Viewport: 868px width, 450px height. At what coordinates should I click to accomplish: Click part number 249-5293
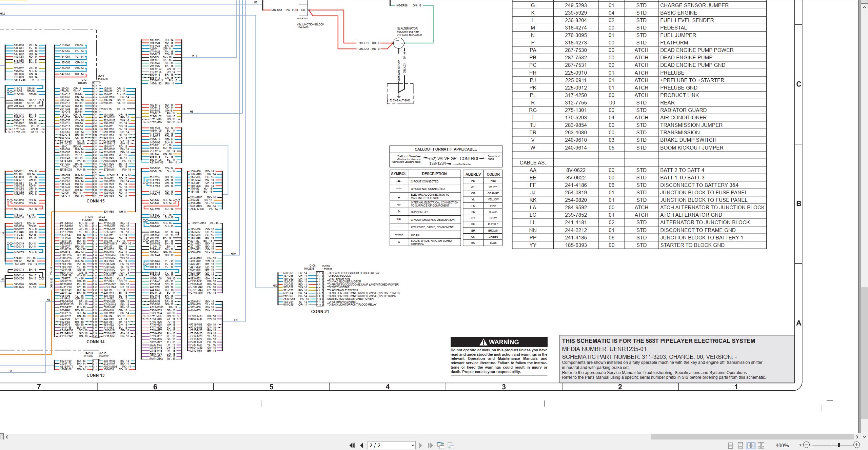(x=576, y=5)
